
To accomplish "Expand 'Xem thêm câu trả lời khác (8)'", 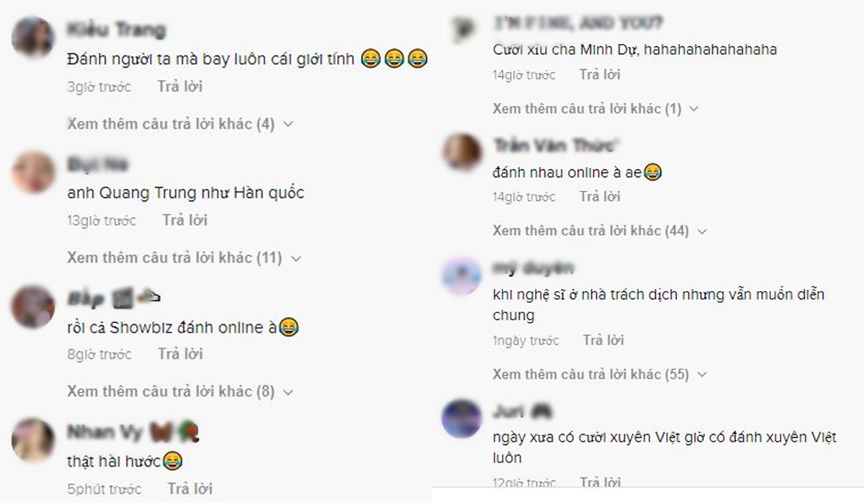I will coord(181,392).
